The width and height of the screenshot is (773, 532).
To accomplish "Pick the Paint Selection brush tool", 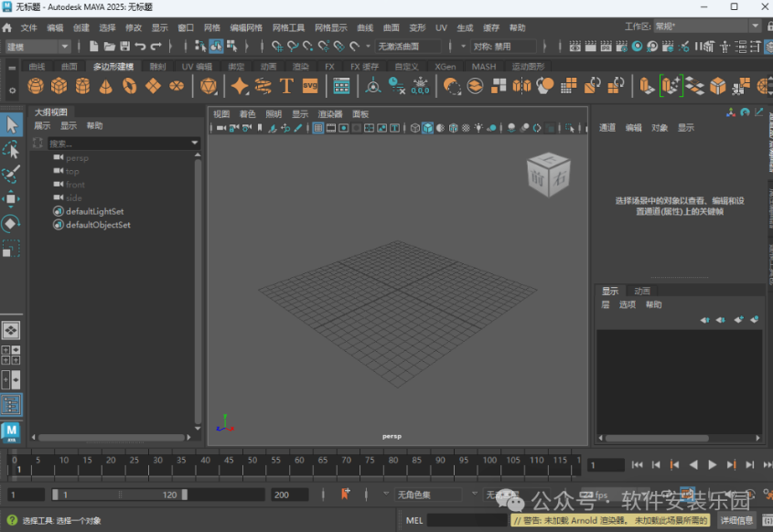I will (11, 174).
